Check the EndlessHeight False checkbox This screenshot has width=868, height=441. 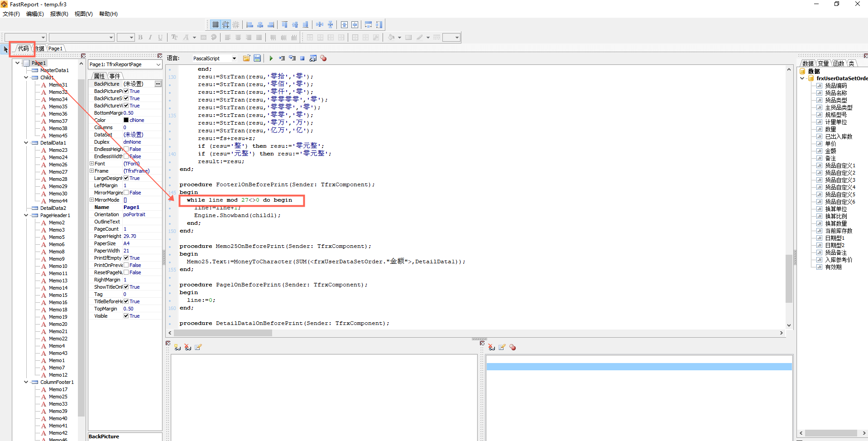point(126,149)
